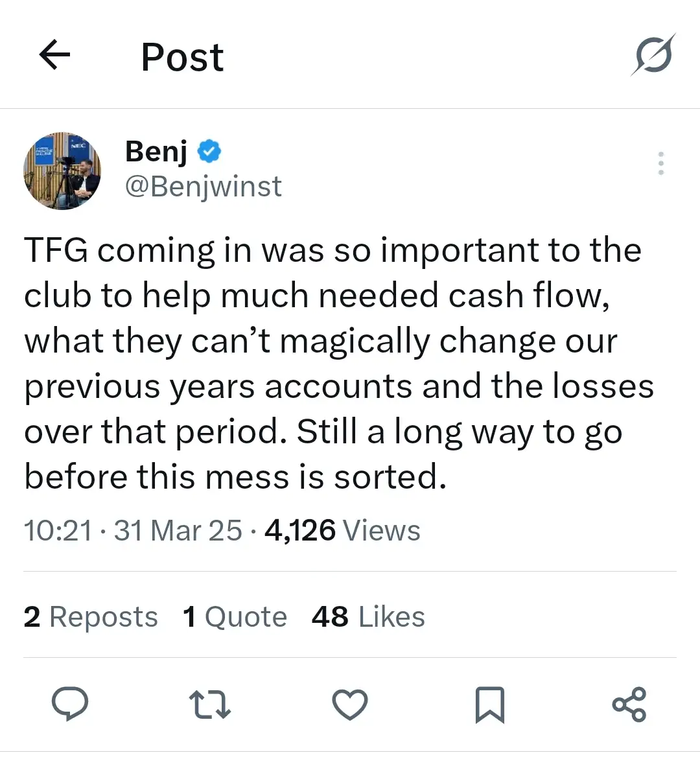This screenshot has height=781, width=700.
Task: Reply using the speech bubble icon
Action: 70,705
